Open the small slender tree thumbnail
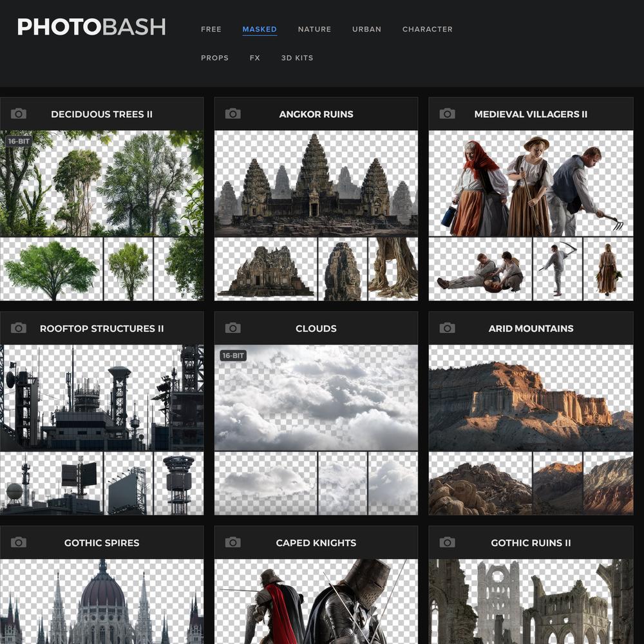Viewport: 644px width, 644px height. point(129,269)
